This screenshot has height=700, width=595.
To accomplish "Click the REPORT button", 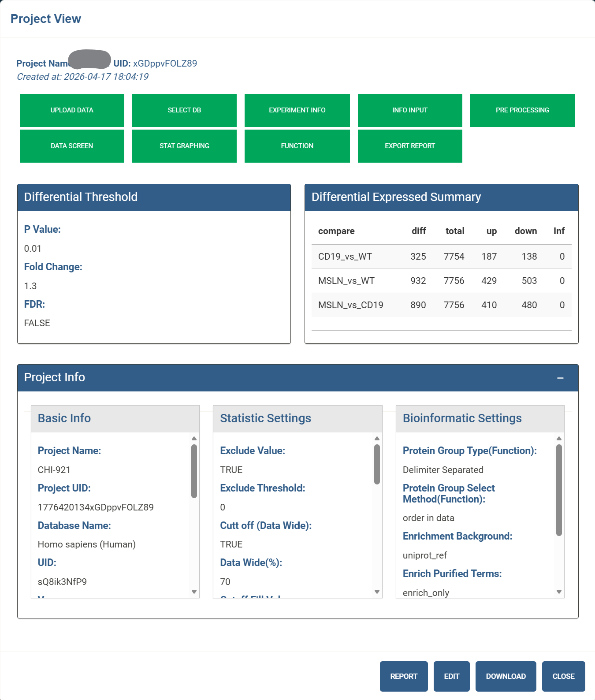I will tap(404, 676).
